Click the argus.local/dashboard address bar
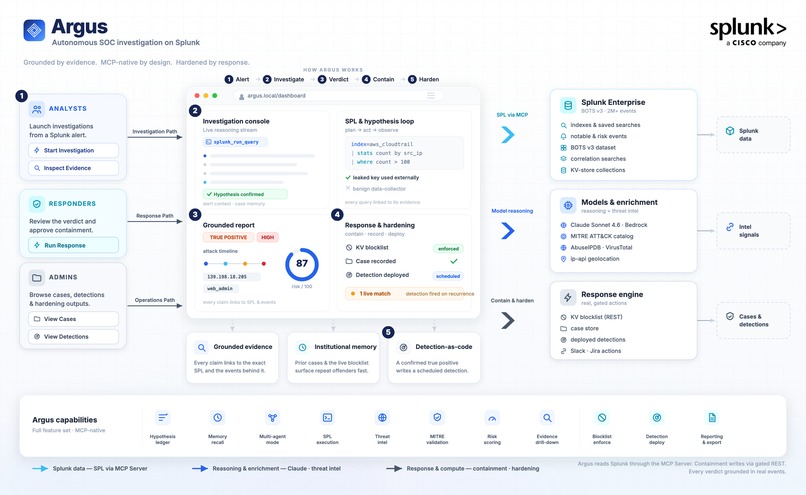Screen dimensions: 806x495 [338, 96]
